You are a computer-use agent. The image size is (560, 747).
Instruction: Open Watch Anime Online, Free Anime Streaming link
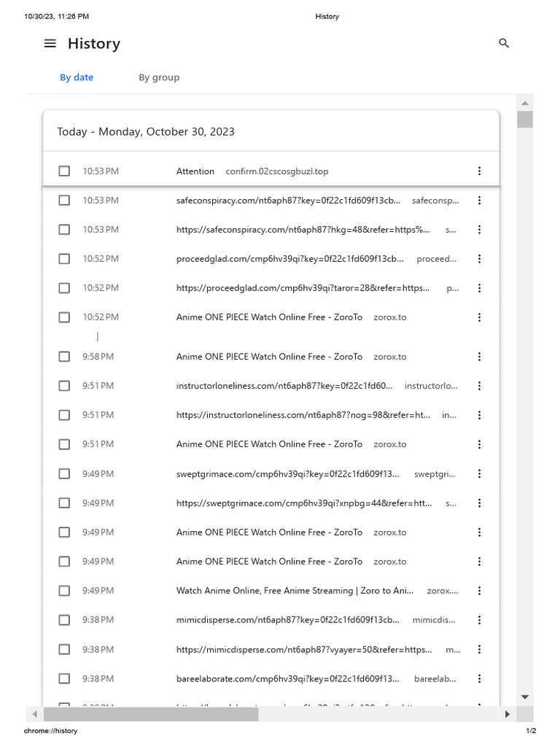(295, 591)
